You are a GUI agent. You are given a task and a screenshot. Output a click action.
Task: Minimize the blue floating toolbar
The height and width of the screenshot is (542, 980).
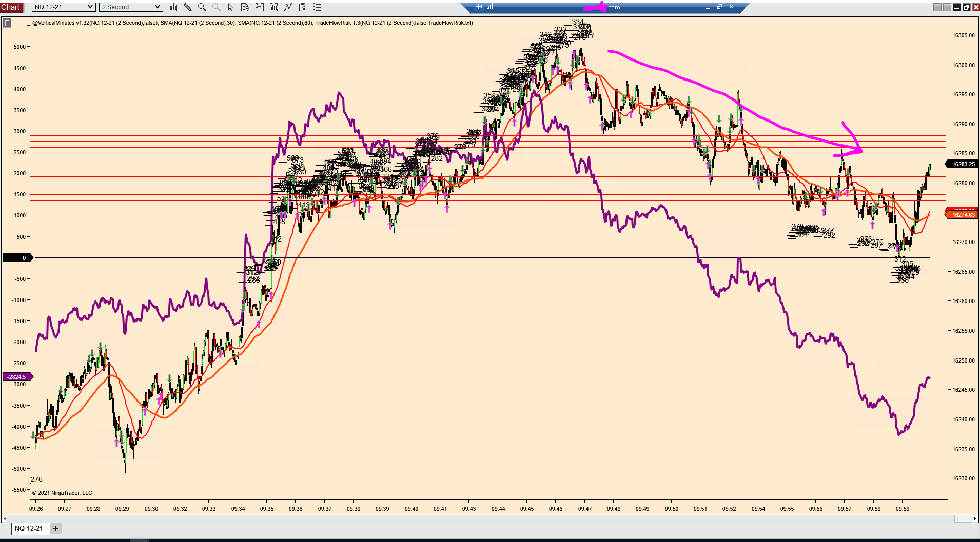pyautogui.click(x=708, y=7)
